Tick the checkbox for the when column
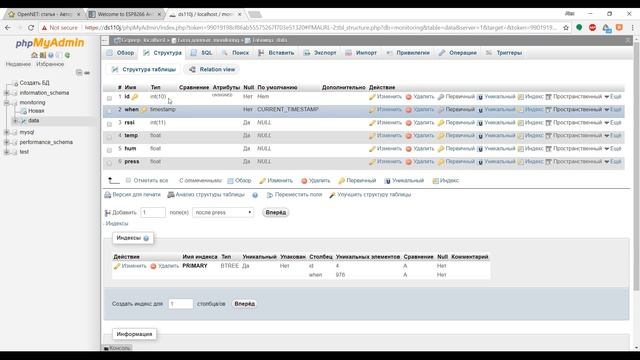The height and width of the screenshot is (360, 640). click(x=109, y=111)
